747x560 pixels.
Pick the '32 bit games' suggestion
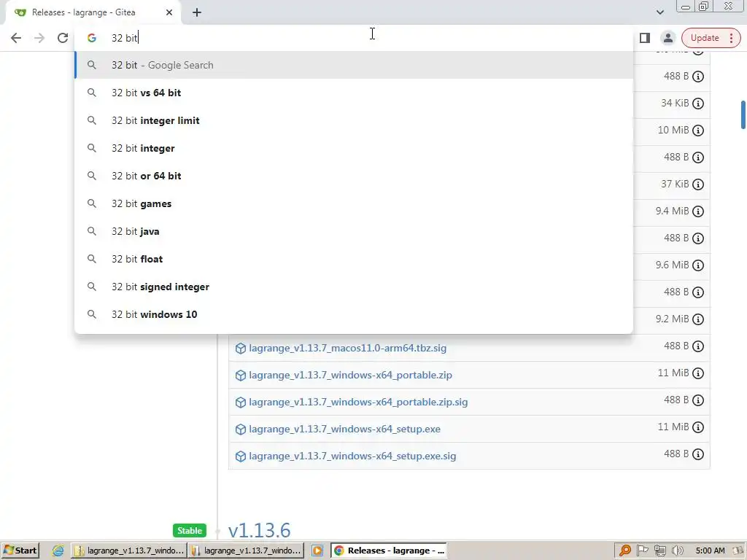[354, 204]
